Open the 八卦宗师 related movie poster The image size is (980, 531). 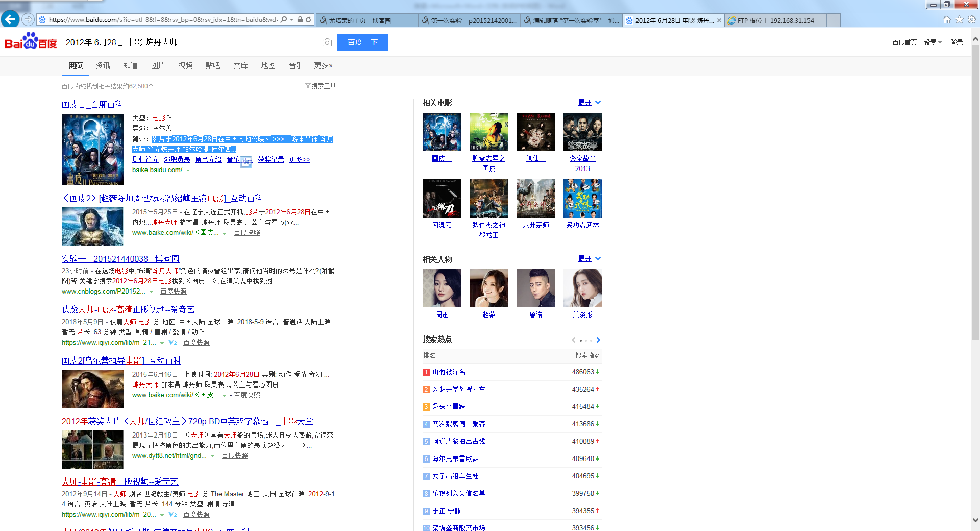click(x=535, y=198)
